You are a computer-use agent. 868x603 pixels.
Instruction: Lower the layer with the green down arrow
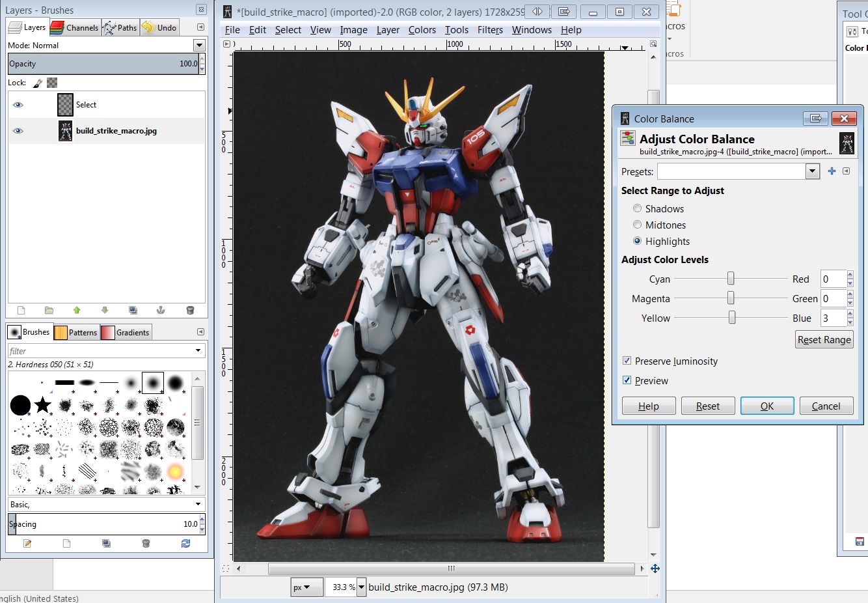(105, 311)
